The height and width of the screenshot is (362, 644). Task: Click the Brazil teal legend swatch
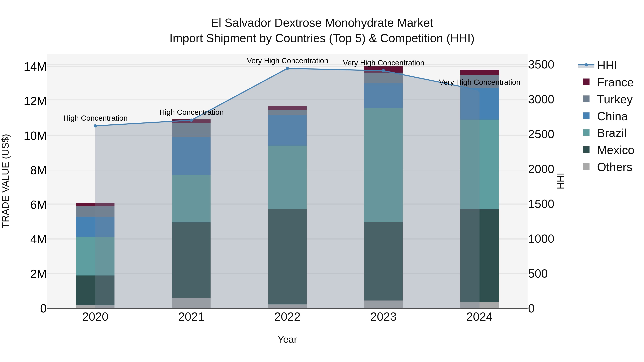(x=586, y=133)
